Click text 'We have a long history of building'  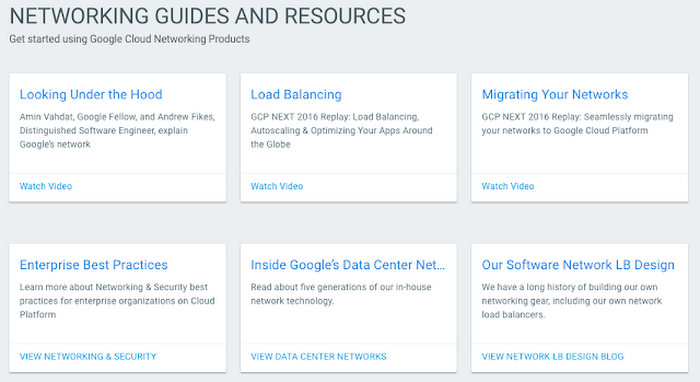571,301
